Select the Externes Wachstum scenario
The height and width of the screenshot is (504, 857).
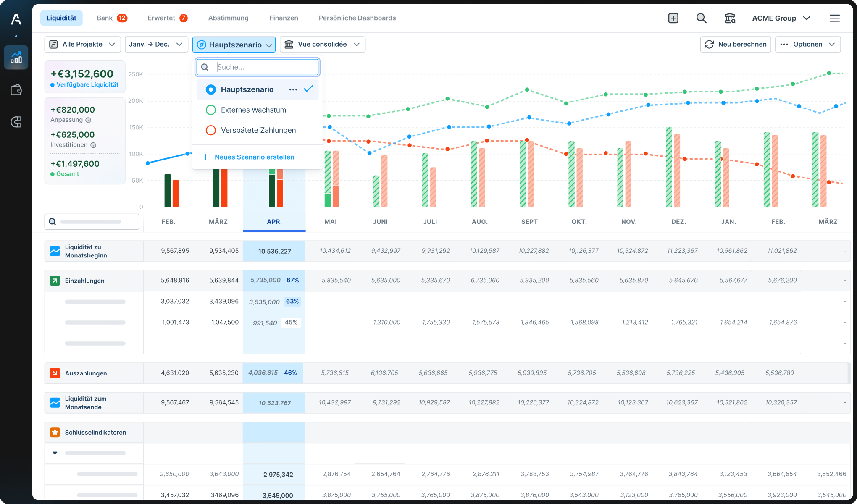coord(253,110)
